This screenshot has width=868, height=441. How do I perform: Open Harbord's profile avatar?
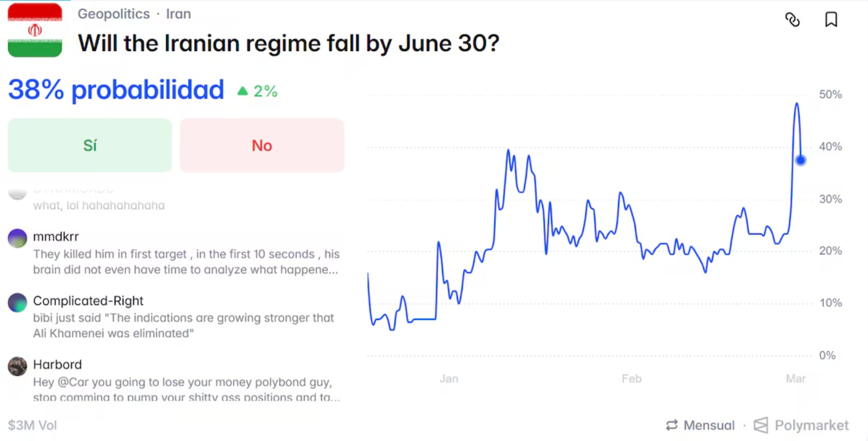[18, 366]
